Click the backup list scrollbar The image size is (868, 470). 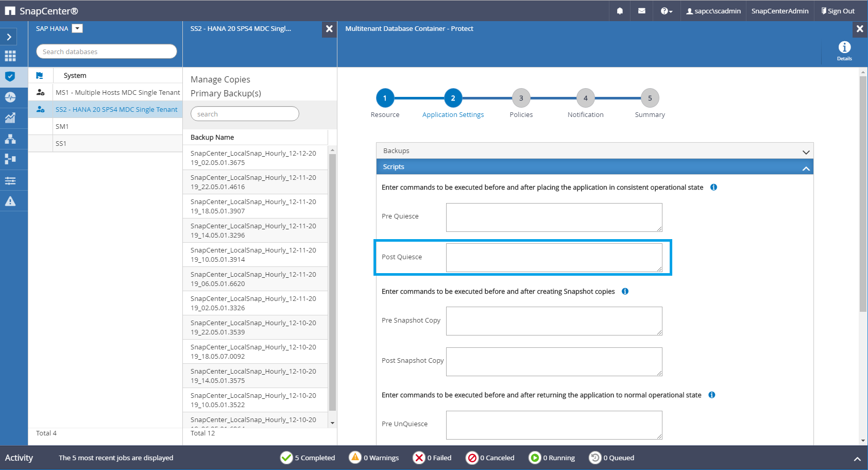click(x=332, y=282)
